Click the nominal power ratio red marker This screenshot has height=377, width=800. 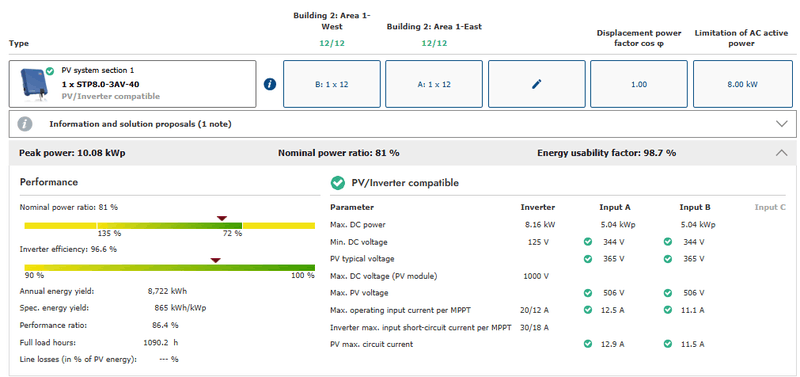[221, 218]
